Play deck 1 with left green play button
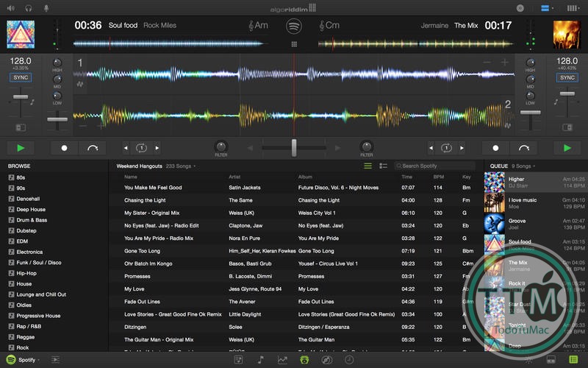Viewport: 588px width, 368px height. click(21, 148)
